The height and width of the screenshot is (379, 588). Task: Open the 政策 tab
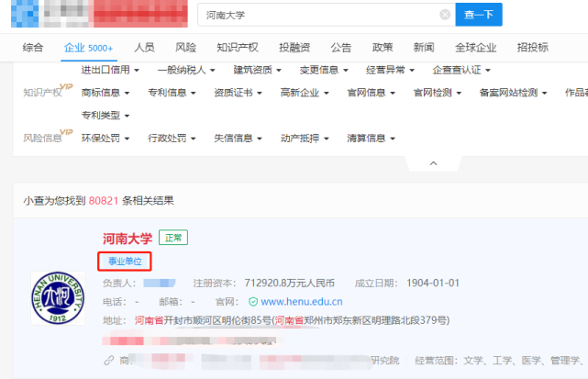(383, 48)
